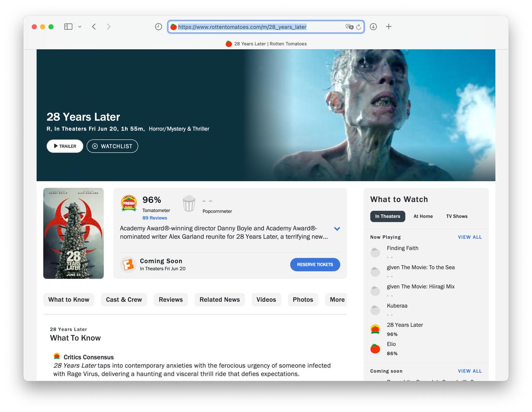Click the Coming Soon heading
The image size is (532, 412).
[x=161, y=261]
